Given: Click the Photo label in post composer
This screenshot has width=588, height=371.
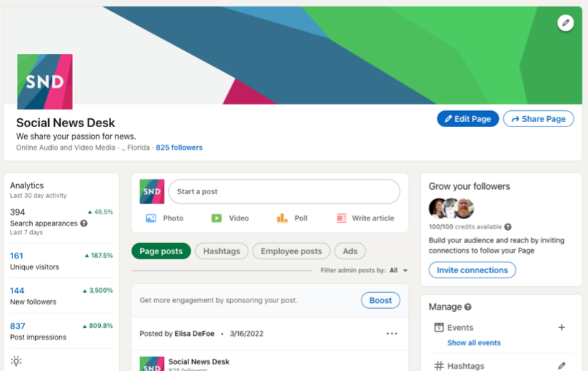Looking at the screenshot, I should (x=173, y=218).
